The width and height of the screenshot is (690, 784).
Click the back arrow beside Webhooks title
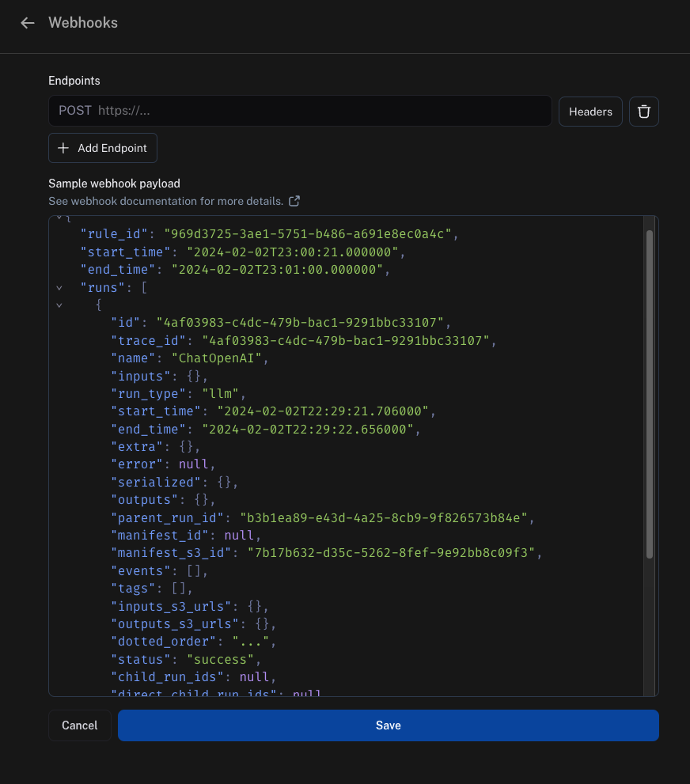pos(27,23)
